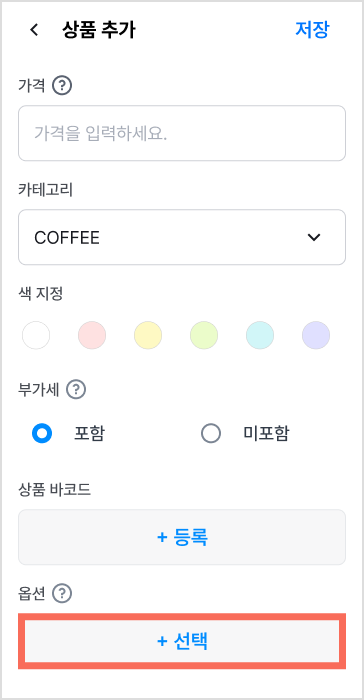364x700 pixels.
Task: Click the 미포함 label text
Action: pos(266,433)
